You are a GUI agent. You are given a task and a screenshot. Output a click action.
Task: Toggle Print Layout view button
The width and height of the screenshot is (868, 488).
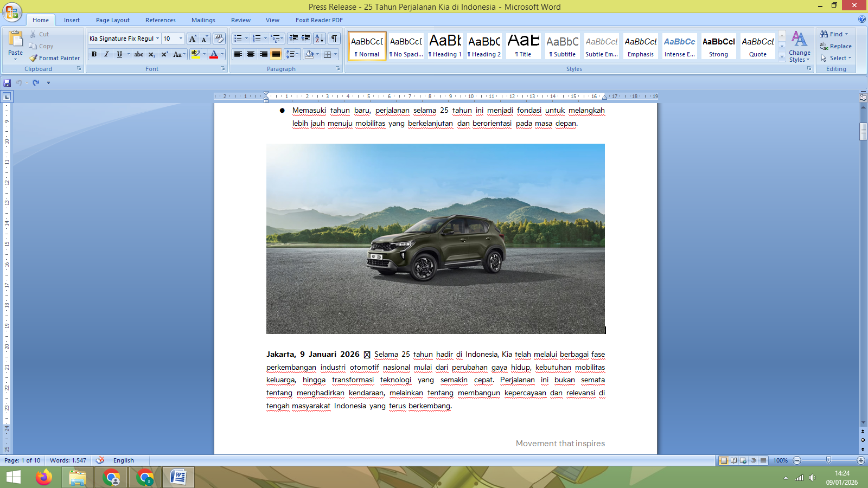pos(723,460)
